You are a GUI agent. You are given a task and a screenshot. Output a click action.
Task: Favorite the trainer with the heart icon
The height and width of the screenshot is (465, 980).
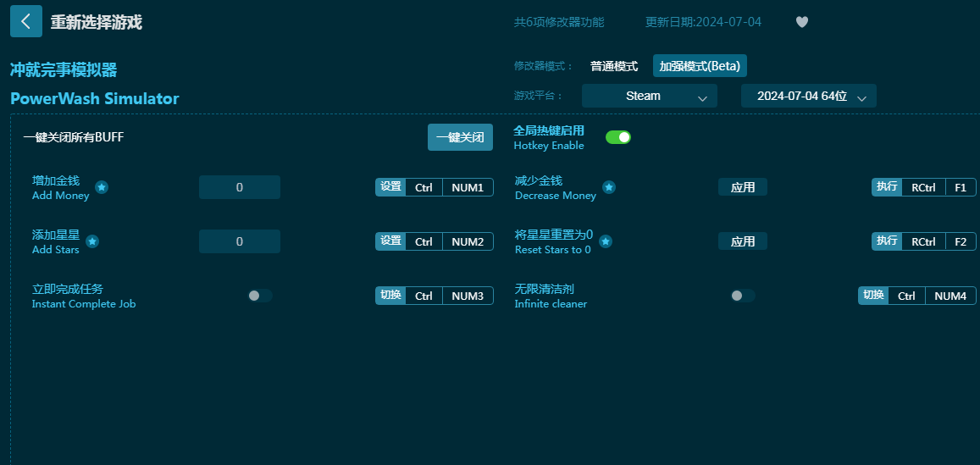802,22
